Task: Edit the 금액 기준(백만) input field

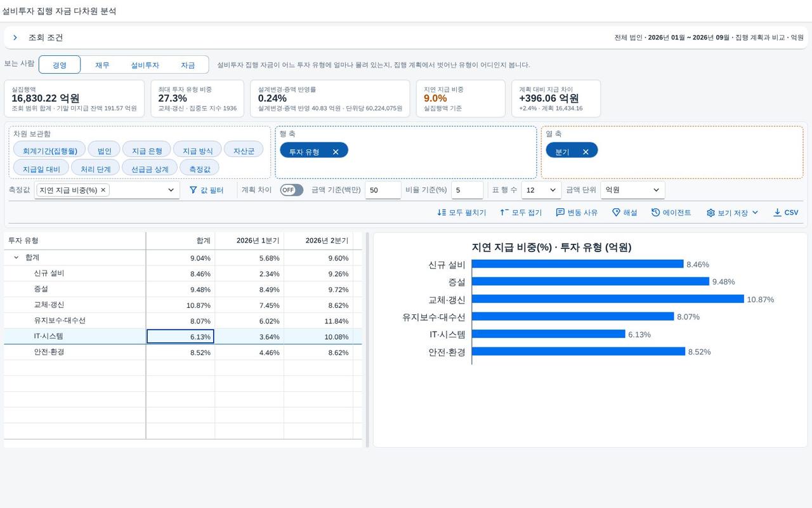Action: 383,190
